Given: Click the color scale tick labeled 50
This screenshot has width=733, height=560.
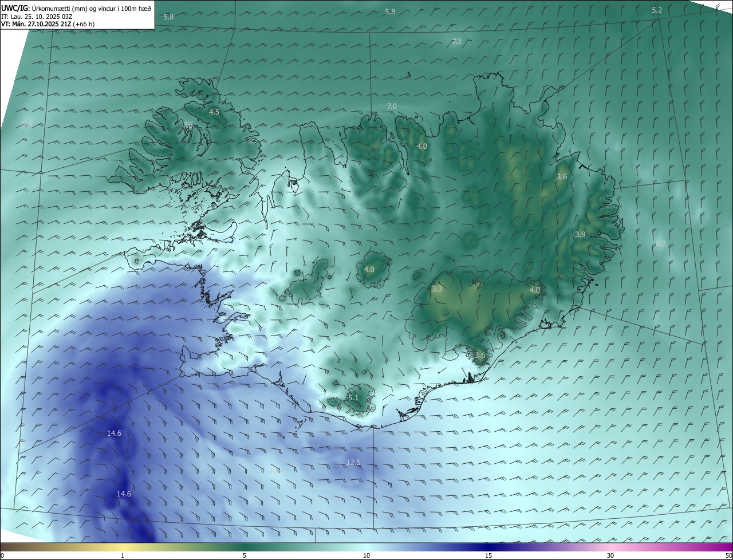Looking at the screenshot, I should pos(728,555).
